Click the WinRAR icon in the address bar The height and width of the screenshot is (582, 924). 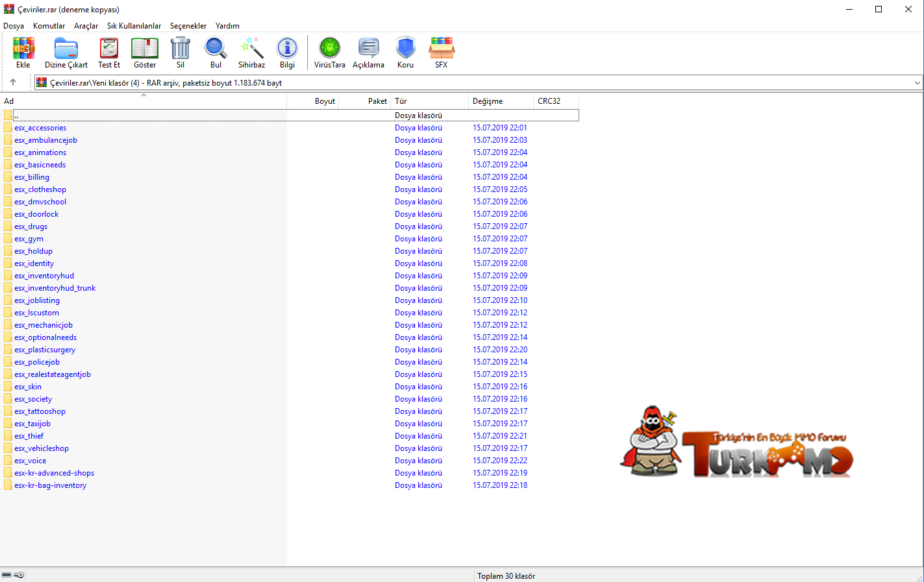coord(42,82)
